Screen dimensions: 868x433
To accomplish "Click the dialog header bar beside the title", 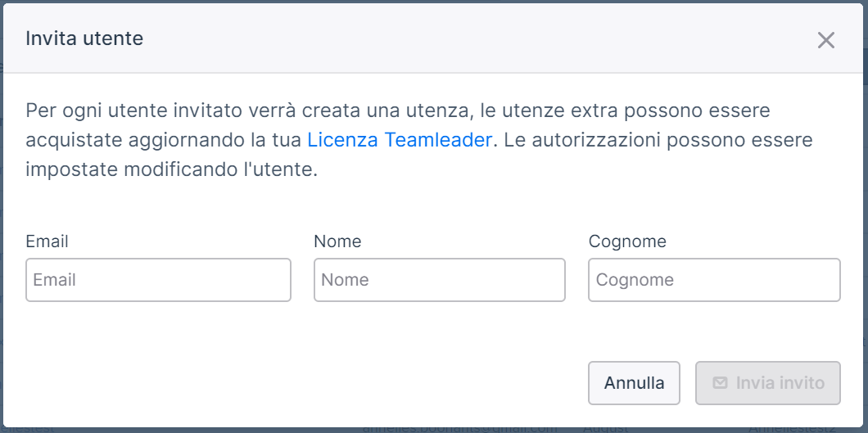I will tap(471, 38).
